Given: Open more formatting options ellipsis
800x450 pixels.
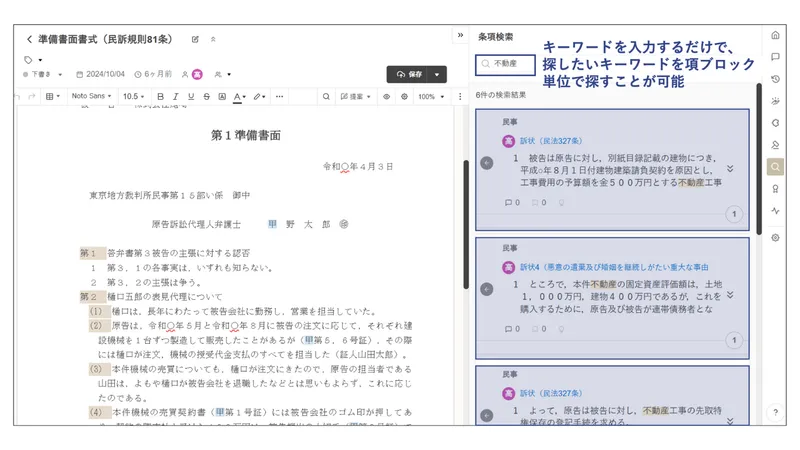Looking at the screenshot, I should click(279, 96).
